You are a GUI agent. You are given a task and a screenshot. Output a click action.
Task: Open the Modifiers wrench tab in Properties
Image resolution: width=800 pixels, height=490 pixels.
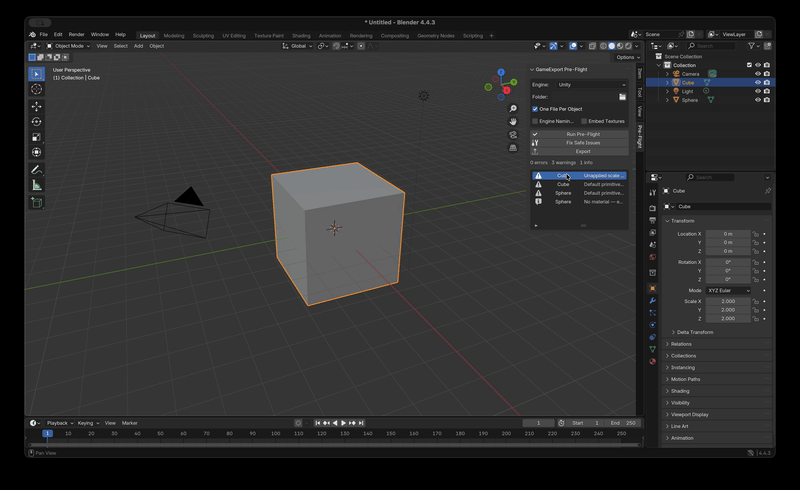653,301
